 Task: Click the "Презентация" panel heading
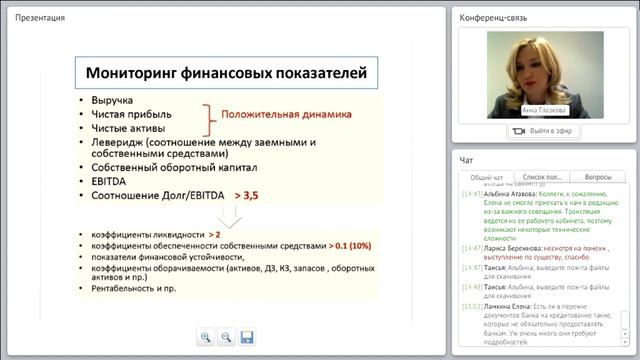[x=40, y=18]
